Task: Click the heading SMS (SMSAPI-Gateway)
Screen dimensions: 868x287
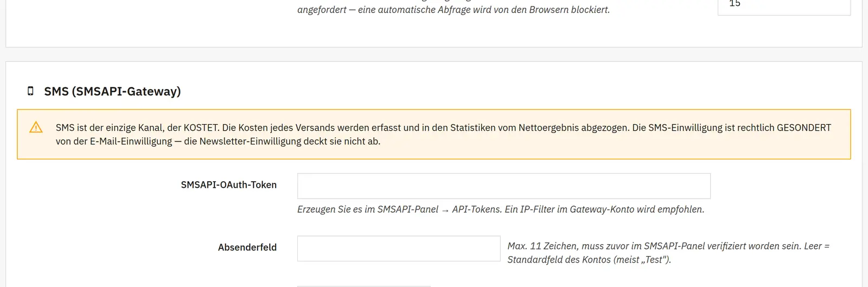Action: (x=112, y=91)
